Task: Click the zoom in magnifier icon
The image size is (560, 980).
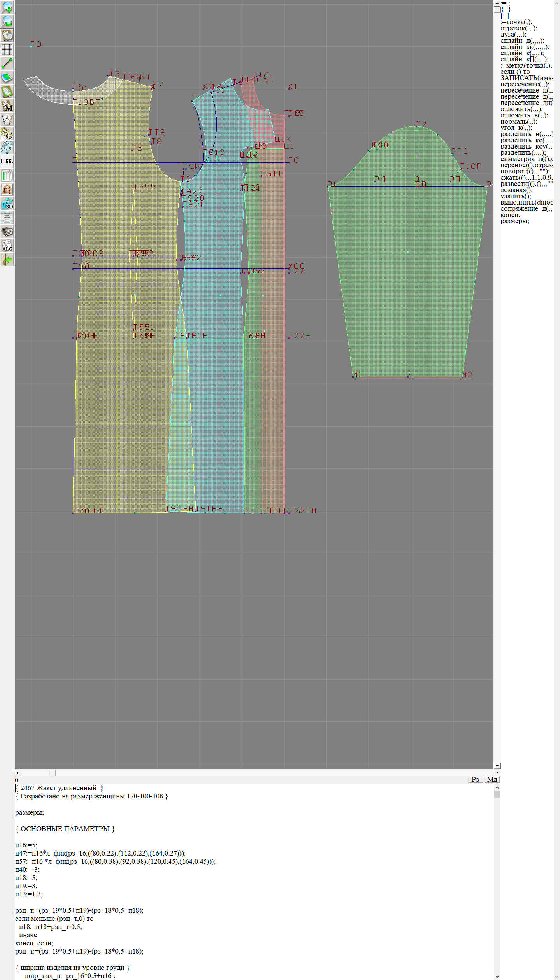Action: coord(7,7)
